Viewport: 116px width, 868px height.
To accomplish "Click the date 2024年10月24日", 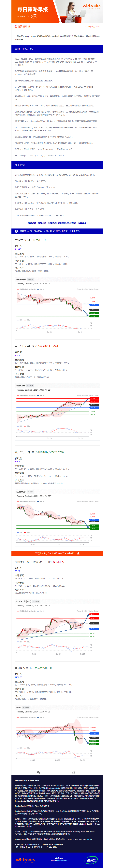I will (x=92, y=27).
